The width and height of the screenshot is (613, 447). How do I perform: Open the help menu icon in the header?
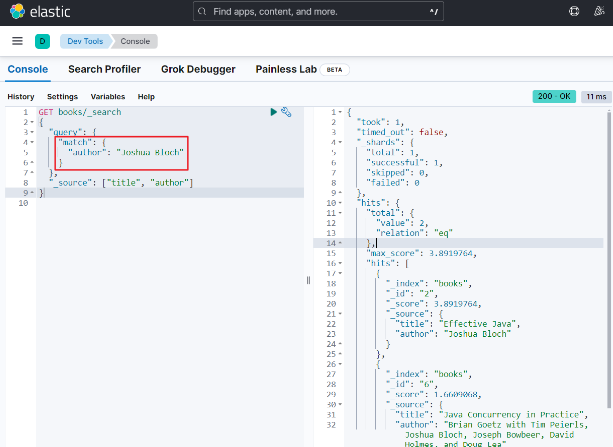574,11
